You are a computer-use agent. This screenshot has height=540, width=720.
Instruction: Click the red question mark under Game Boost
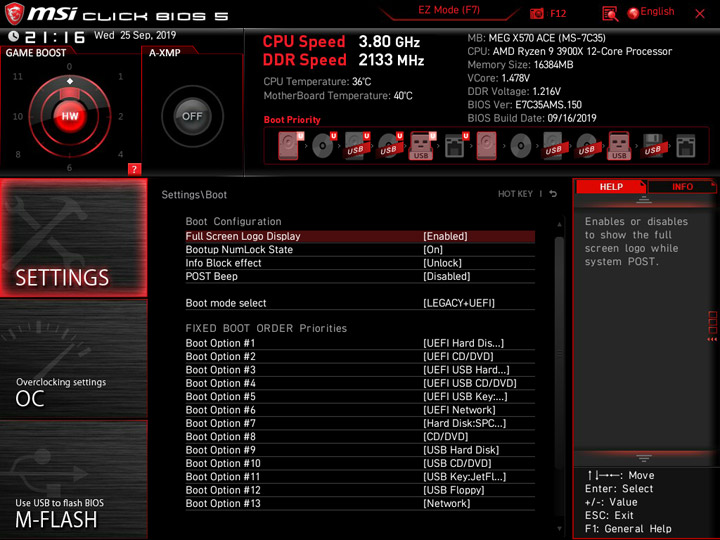134,169
